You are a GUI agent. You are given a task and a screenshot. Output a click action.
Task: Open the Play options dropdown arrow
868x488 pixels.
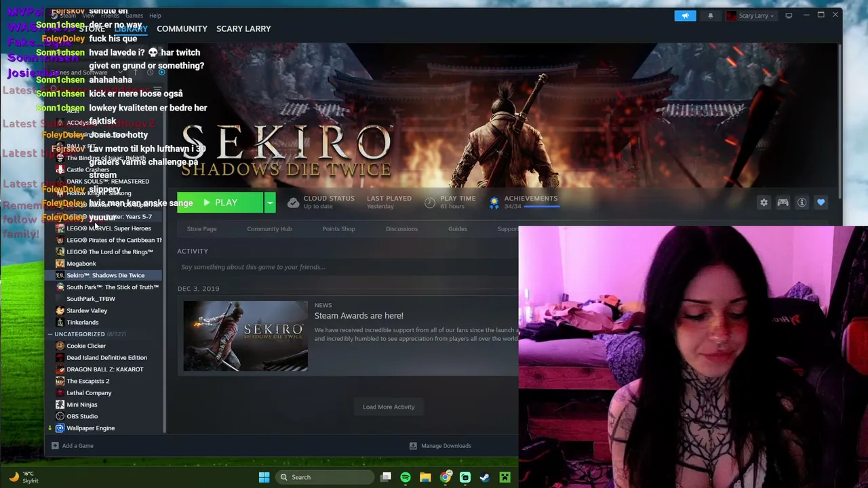270,203
